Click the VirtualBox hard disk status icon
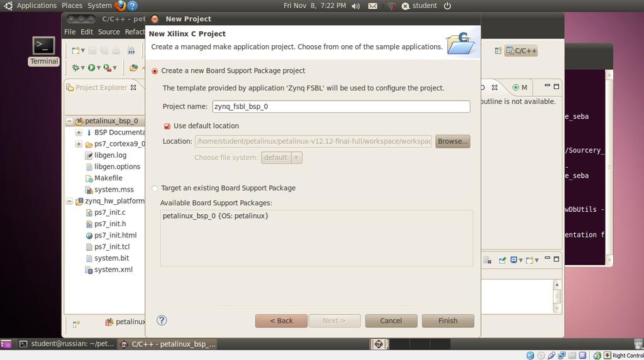 (x=530, y=356)
